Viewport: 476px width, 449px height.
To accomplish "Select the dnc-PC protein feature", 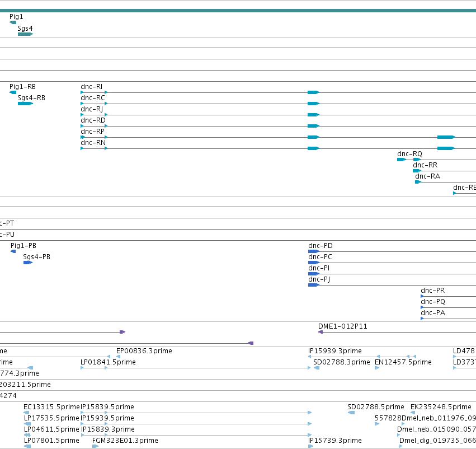I will [x=392, y=263].
